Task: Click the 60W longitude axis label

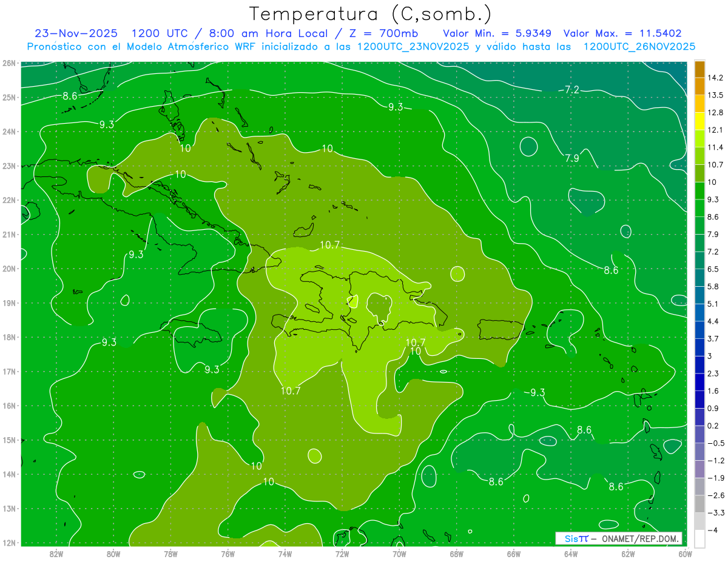Action: point(685,554)
